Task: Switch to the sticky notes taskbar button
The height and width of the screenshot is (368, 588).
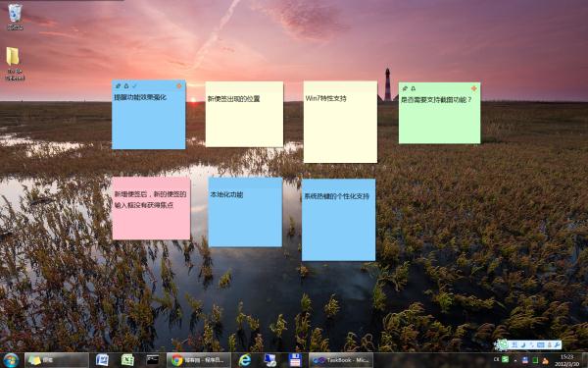Action: tap(57, 360)
